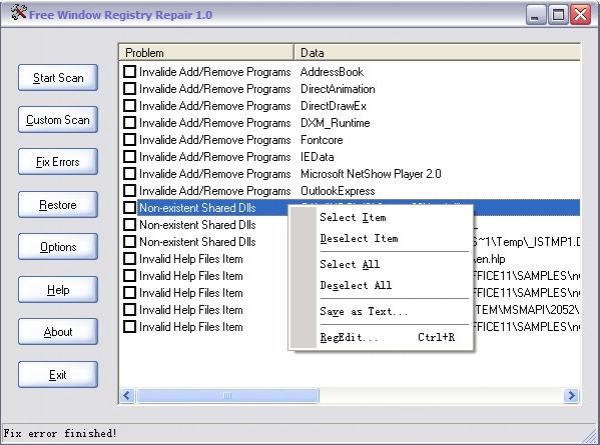Open the Options settings

[x=57, y=247]
